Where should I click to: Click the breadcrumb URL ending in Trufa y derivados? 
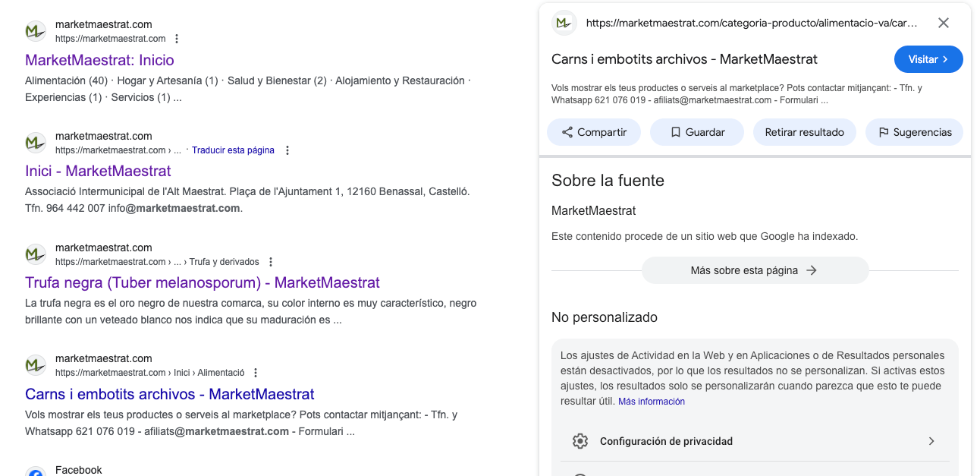(x=157, y=262)
